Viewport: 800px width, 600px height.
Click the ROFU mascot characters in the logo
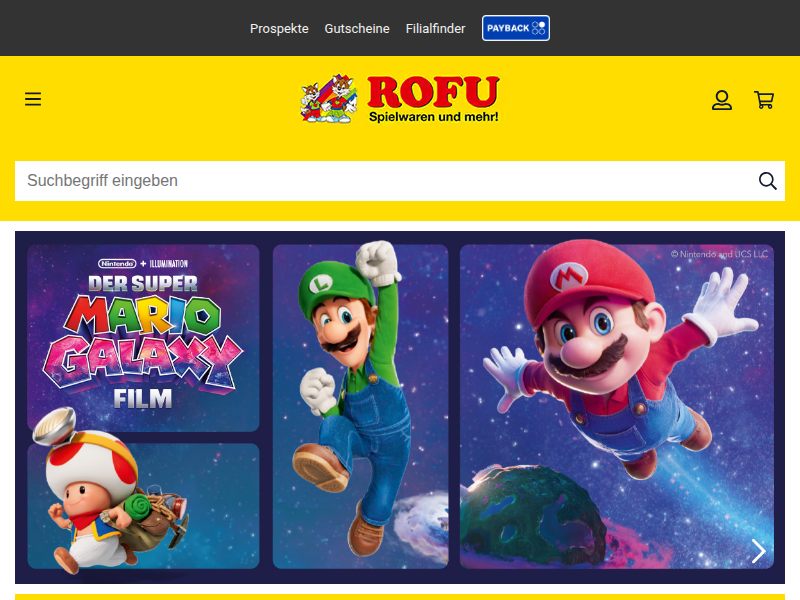click(329, 99)
